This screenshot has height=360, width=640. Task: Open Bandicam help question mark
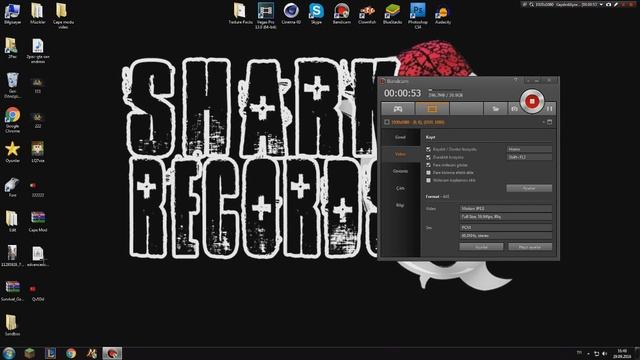coord(516,80)
